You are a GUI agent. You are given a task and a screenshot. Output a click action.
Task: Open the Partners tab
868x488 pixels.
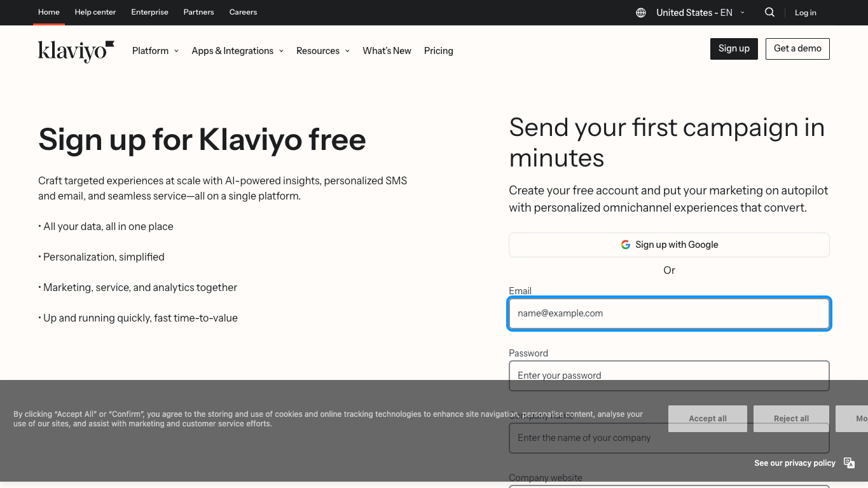click(199, 12)
